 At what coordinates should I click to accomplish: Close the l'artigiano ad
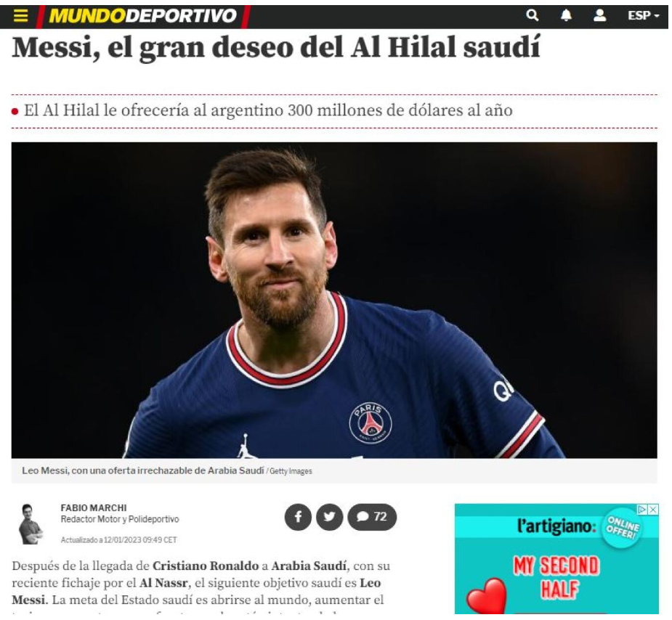(x=653, y=510)
